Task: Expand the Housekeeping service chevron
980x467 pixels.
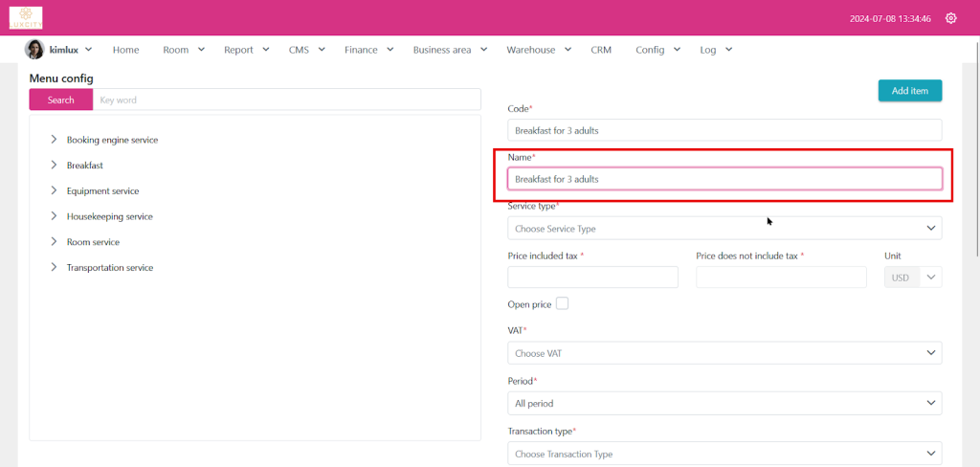Action: pos(54,216)
